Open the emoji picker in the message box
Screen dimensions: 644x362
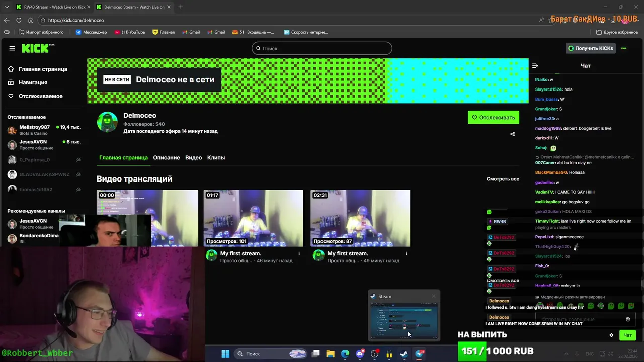(627, 319)
